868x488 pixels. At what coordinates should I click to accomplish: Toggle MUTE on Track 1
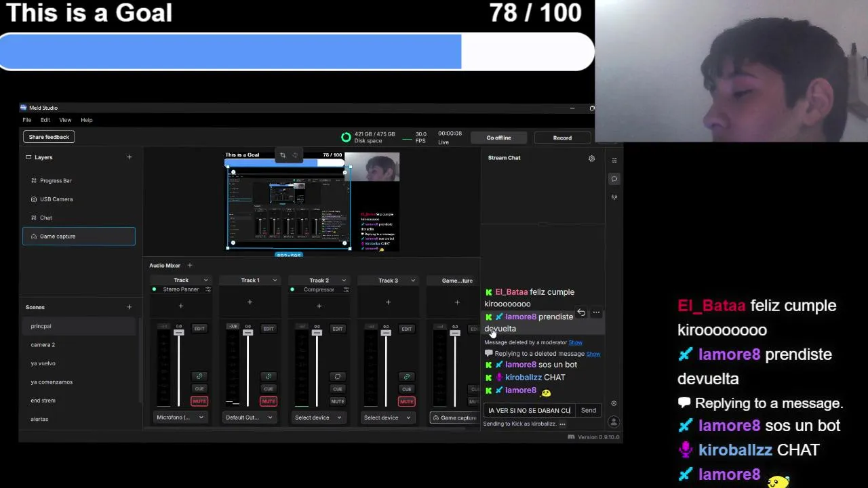coord(269,401)
